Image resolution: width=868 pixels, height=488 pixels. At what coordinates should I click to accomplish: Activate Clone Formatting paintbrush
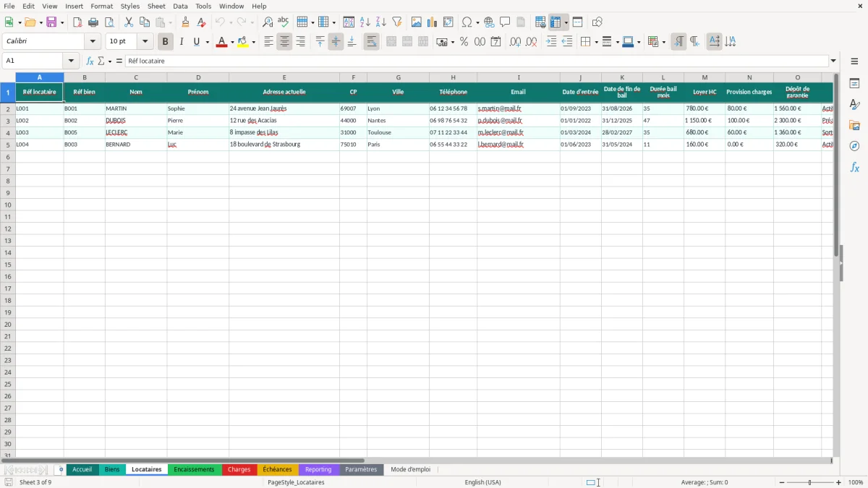(x=186, y=22)
